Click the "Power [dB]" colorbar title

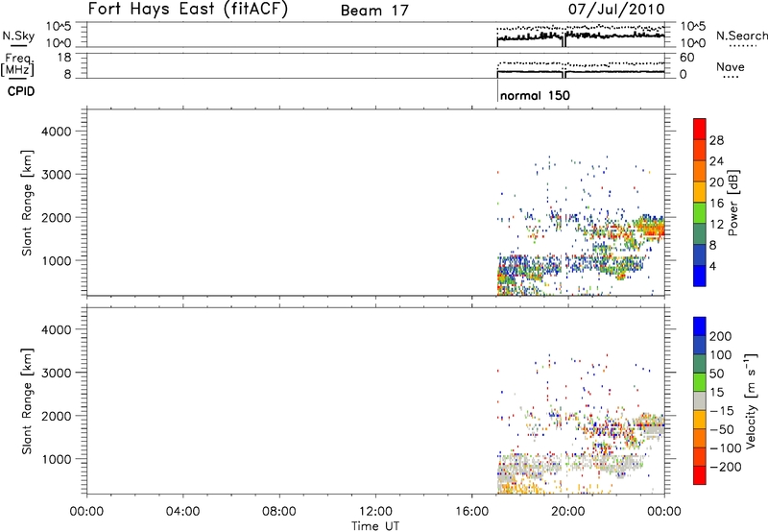733,203
